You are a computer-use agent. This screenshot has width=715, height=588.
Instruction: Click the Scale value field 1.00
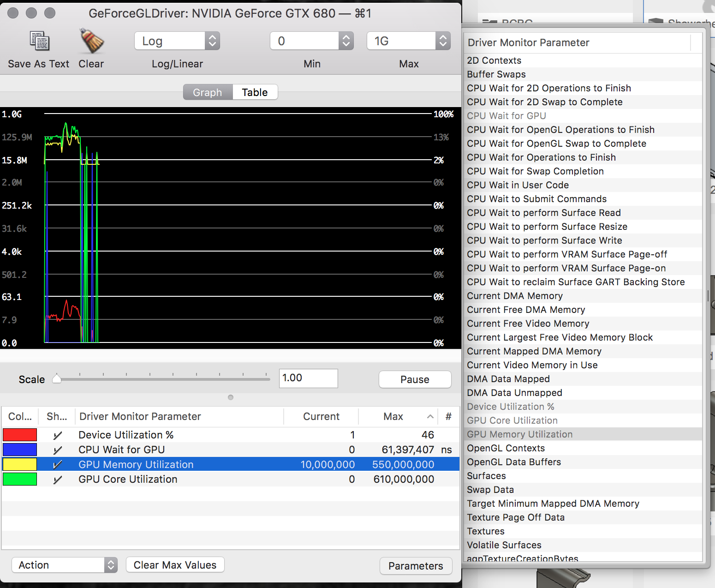pyautogui.click(x=308, y=378)
